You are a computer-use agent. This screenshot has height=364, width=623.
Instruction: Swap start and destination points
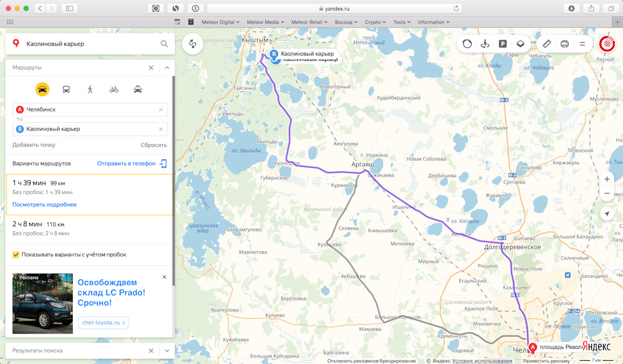point(19,119)
